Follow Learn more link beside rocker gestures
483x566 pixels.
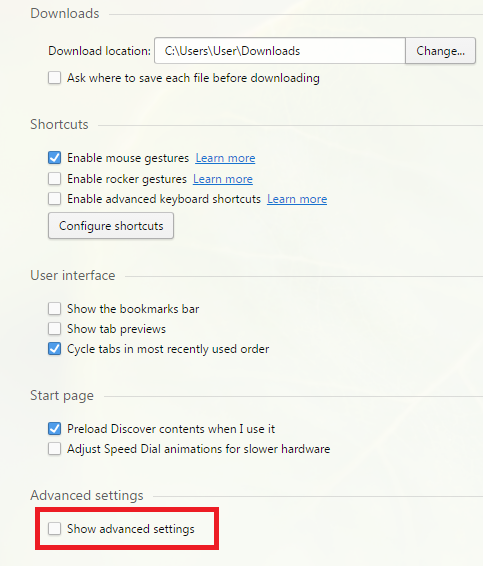tap(223, 179)
